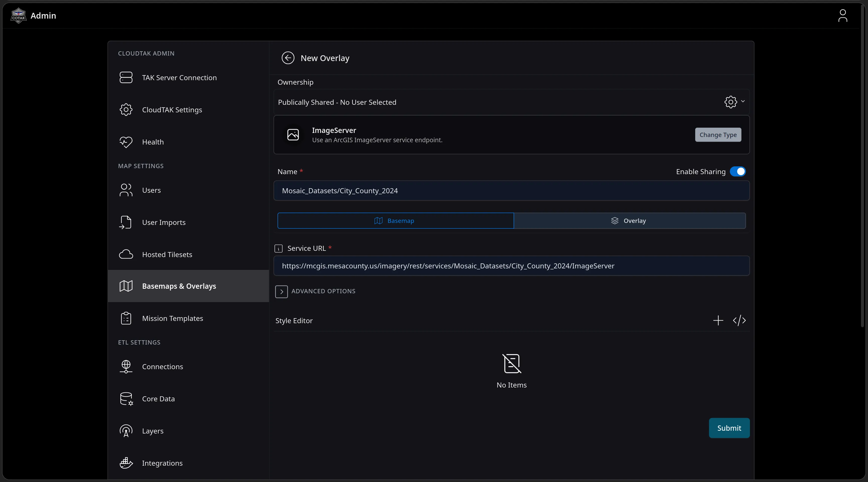This screenshot has width=868, height=482.
Task: Click 'Publically Shared - No User Selected' text
Action: [x=337, y=102]
